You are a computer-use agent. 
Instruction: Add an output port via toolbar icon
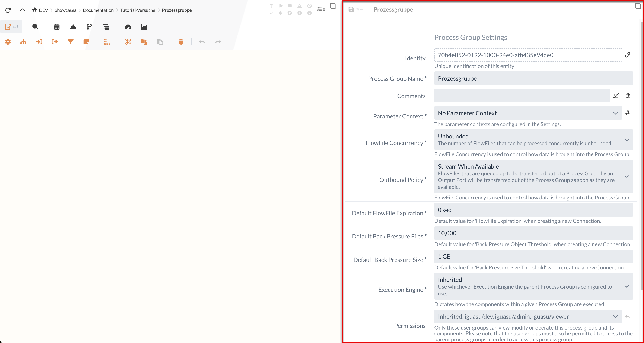pyautogui.click(x=55, y=42)
